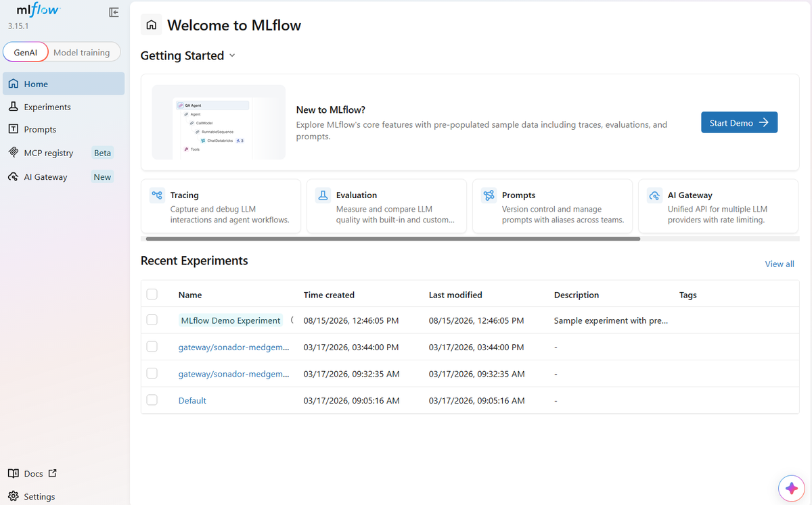
Task: Click the 08/15/2026, 12:46:05 PM time created cell
Action: (x=351, y=320)
